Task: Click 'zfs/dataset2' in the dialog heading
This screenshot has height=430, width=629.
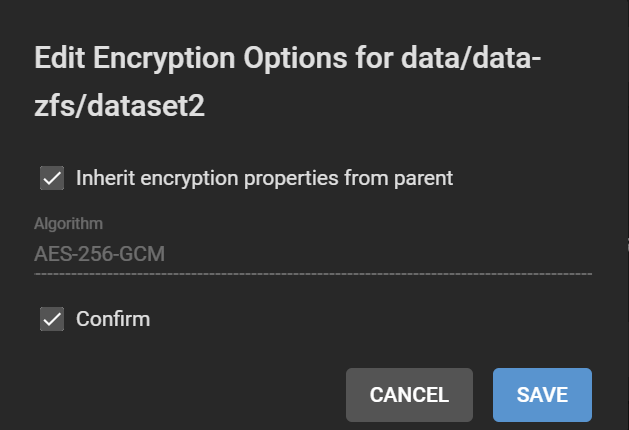Action: pyautogui.click(x=120, y=107)
